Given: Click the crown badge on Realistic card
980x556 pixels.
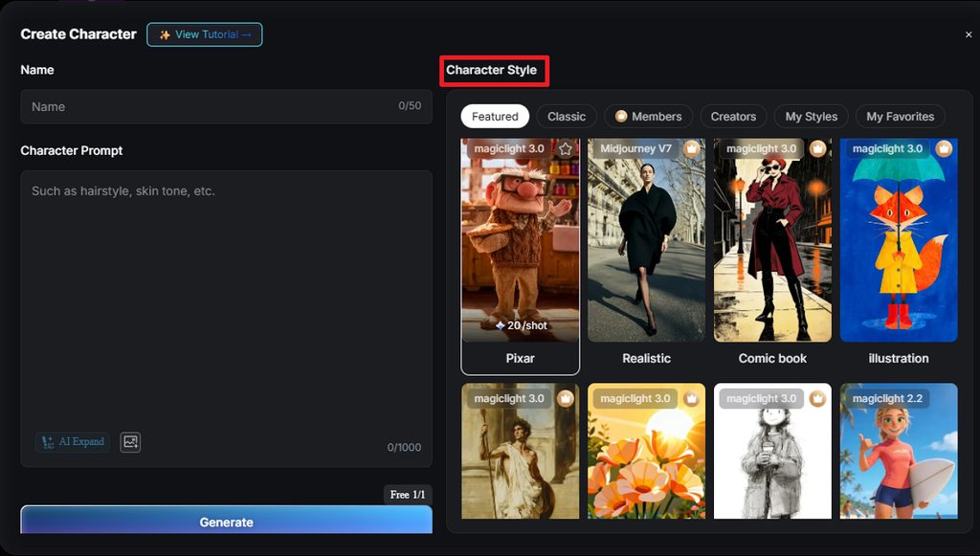Looking at the screenshot, I should pos(691,148).
